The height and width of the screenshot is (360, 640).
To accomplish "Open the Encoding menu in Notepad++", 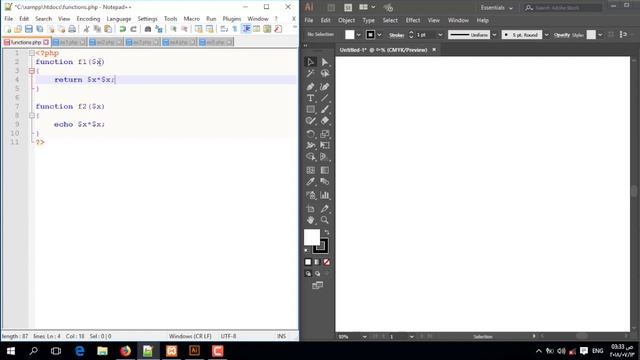I will [x=88, y=19].
